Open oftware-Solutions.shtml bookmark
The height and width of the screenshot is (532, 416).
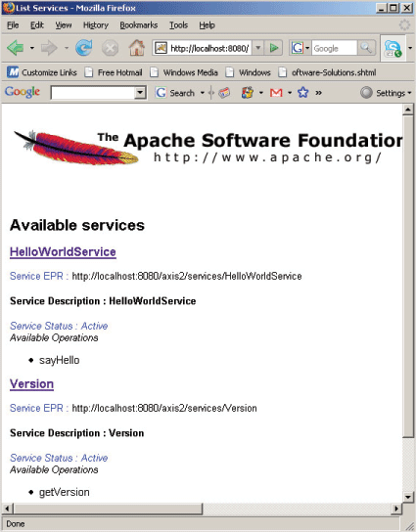tap(327, 72)
